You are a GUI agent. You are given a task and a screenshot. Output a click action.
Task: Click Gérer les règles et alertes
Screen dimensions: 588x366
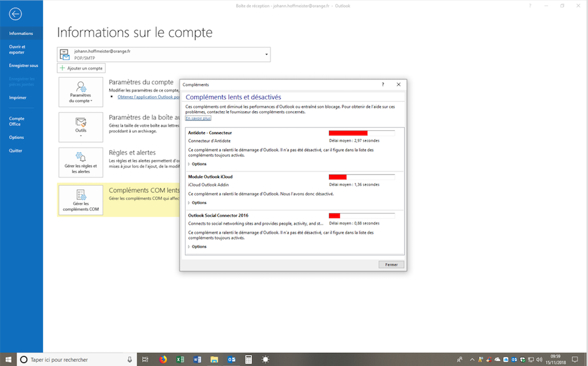[81, 162]
